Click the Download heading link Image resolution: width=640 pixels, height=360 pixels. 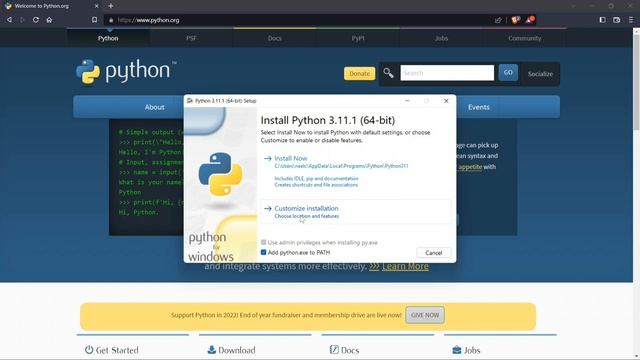point(237,350)
